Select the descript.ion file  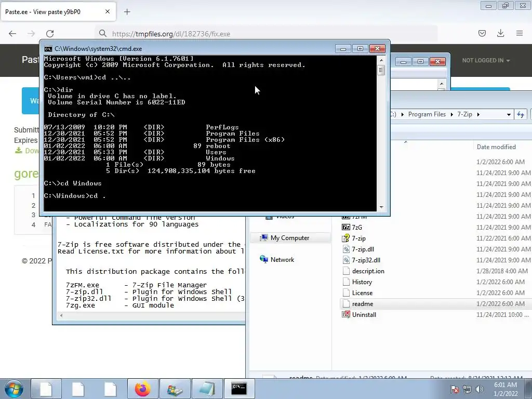[x=368, y=271]
